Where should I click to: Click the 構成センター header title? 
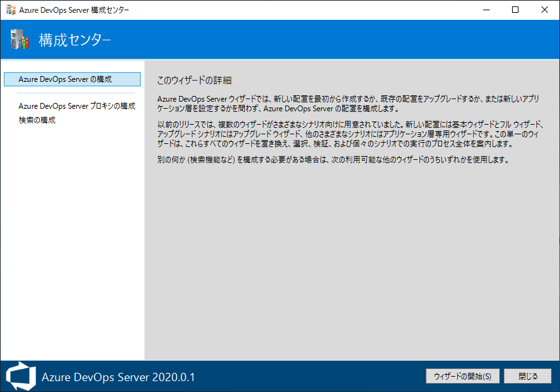point(75,40)
